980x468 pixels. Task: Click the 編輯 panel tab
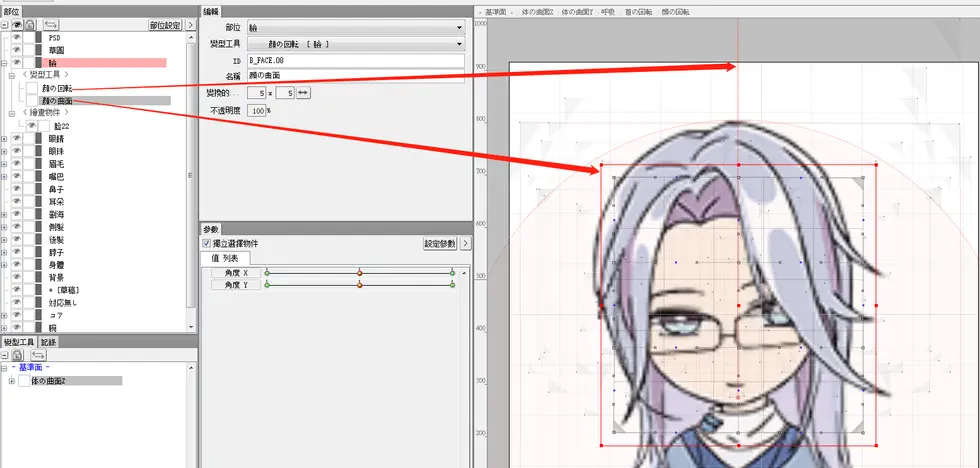coord(210,11)
